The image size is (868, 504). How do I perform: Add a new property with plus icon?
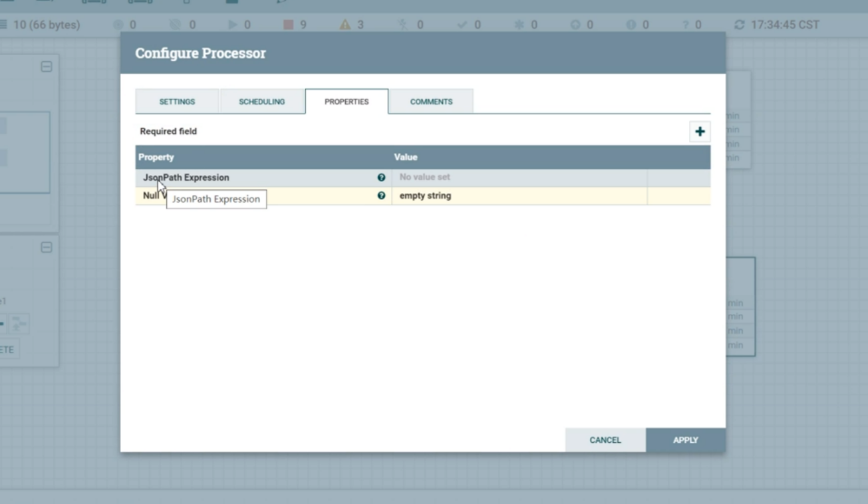pyautogui.click(x=700, y=132)
